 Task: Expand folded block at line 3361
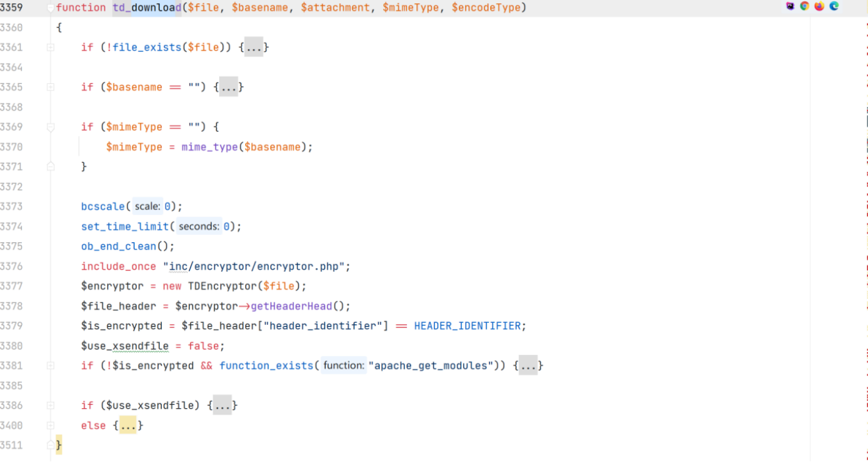coord(51,47)
